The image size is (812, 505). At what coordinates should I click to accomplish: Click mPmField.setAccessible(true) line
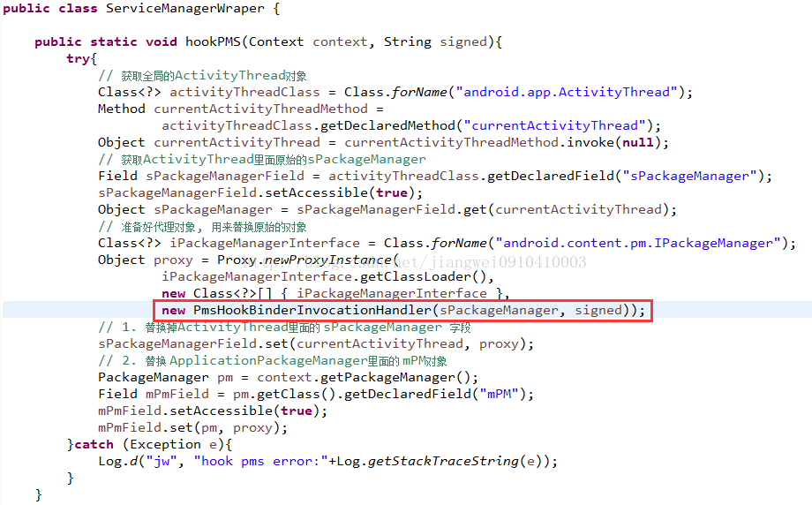pyautogui.click(x=213, y=411)
